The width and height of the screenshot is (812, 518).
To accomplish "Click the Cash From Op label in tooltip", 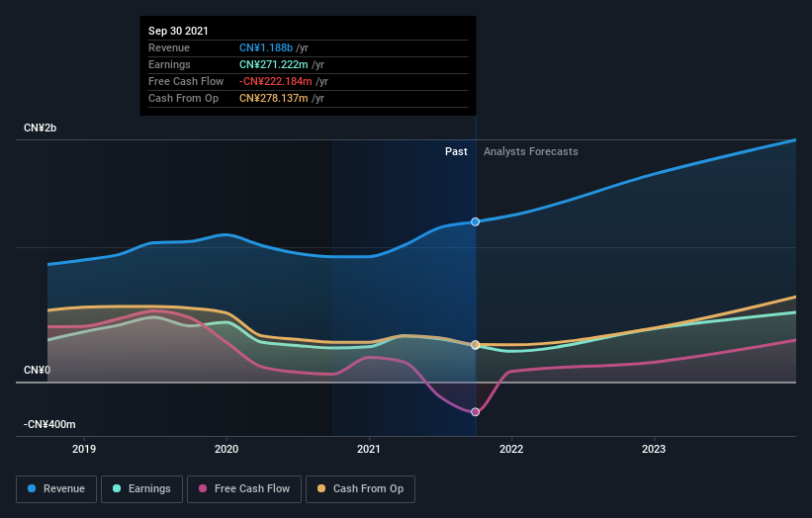I will coord(183,98).
